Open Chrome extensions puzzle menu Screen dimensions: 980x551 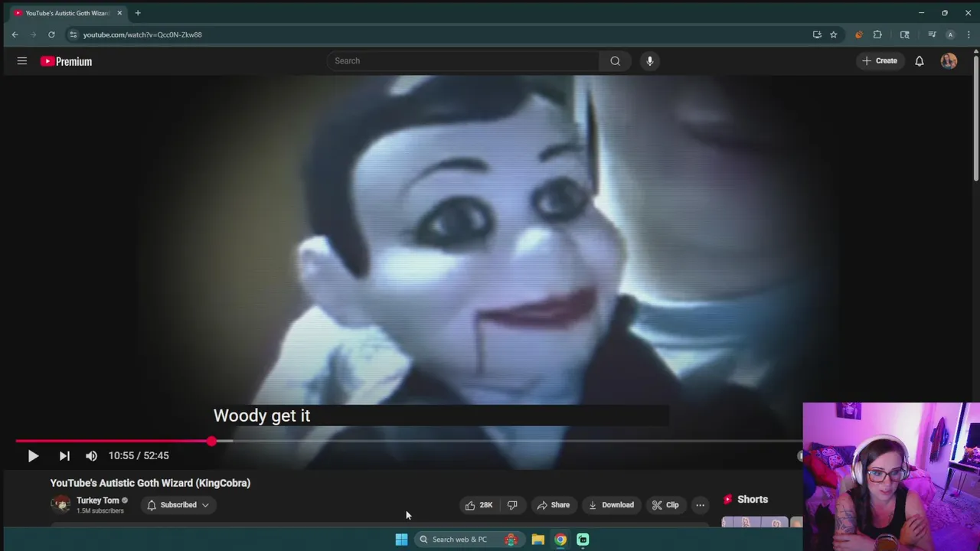(877, 34)
